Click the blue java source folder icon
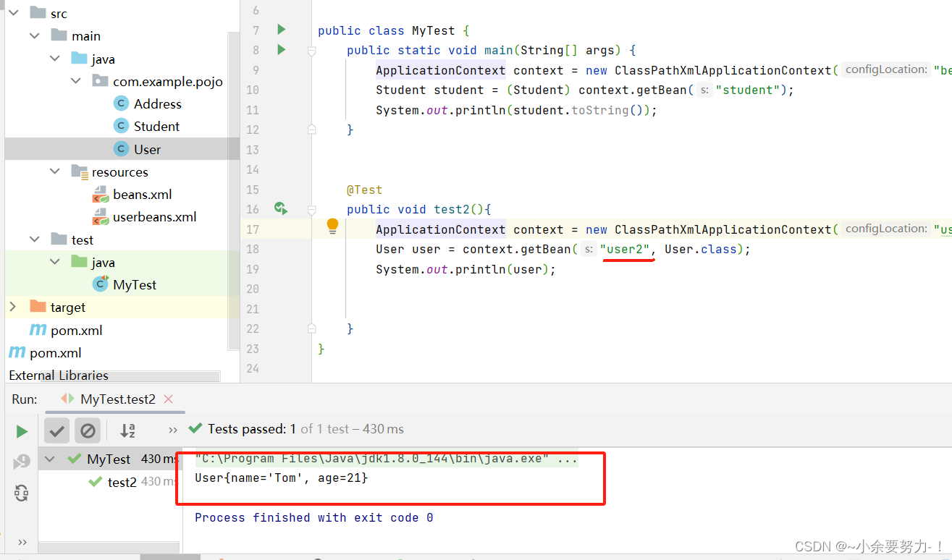The height and width of the screenshot is (560, 952). 80,59
